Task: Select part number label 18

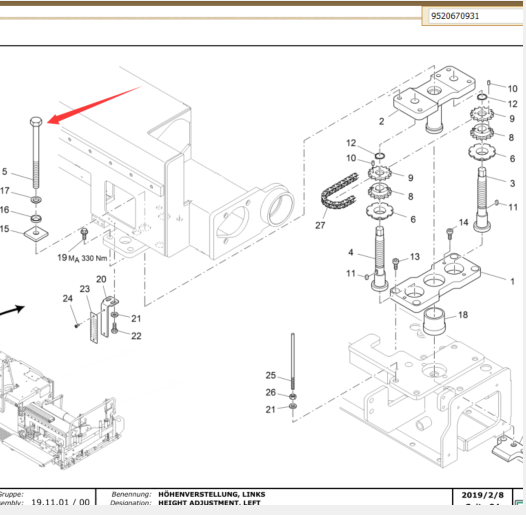Action: [x=463, y=315]
